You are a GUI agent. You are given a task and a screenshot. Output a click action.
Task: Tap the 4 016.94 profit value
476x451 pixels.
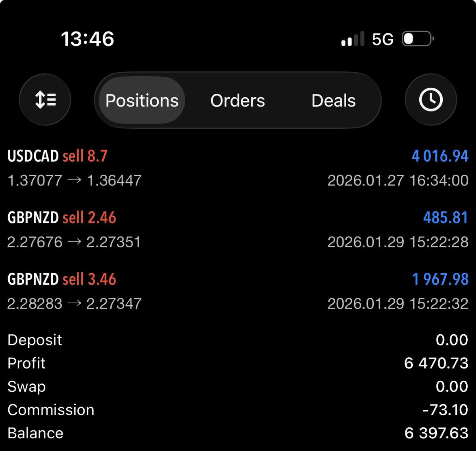click(440, 156)
